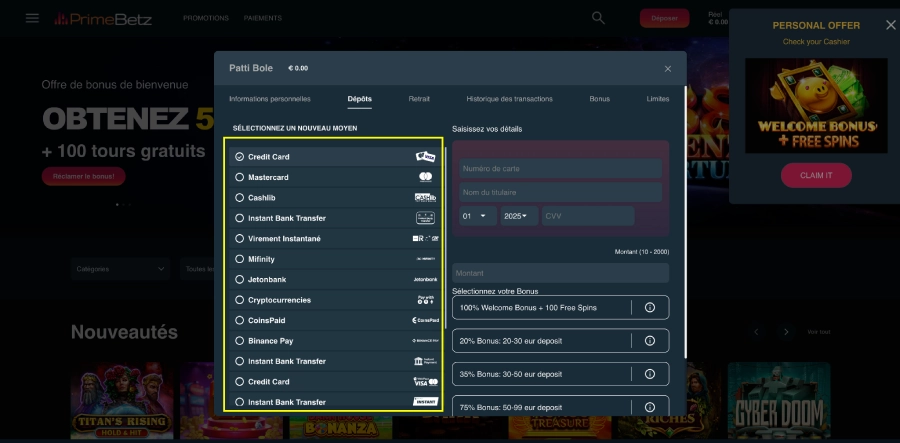The height and width of the screenshot is (443, 900).
Task: Select the Cryptocurrencies radio button
Action: (239, 300)
